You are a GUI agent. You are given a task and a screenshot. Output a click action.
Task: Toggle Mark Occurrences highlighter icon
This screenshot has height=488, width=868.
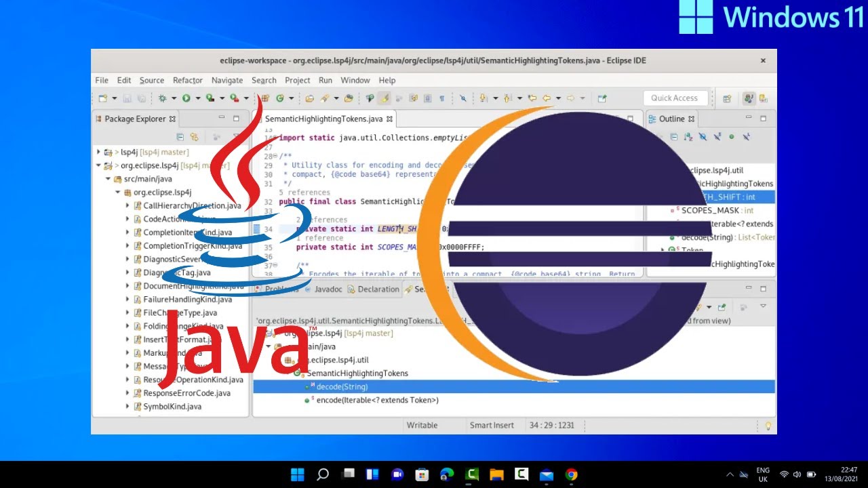384,98
